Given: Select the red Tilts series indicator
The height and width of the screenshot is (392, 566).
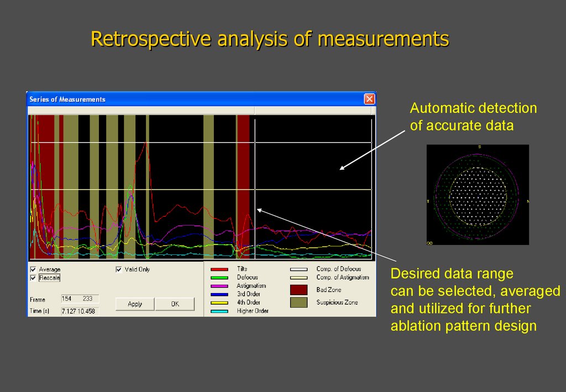Looking at the screenshot, I should click(219, 269).
